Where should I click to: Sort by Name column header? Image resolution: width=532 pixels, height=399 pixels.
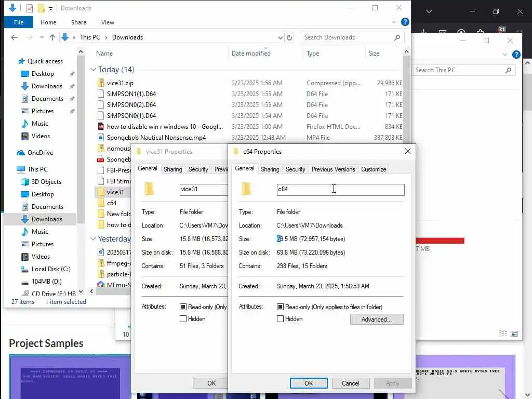click(x=104, y=54)
